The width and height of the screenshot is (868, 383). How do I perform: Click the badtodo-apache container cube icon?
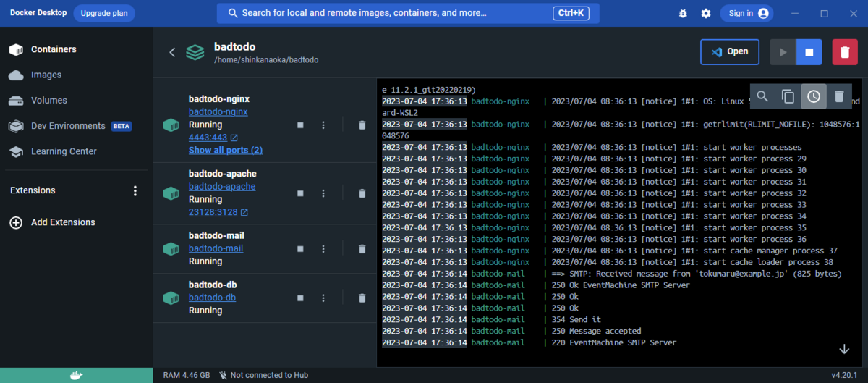(x=171, y=193)
